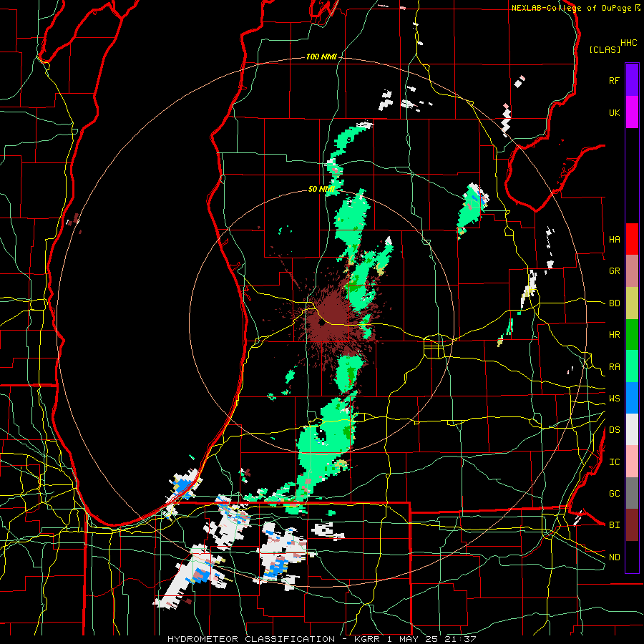
Task: Click the '50 NMI' range ring label
Action: [321, 190]
